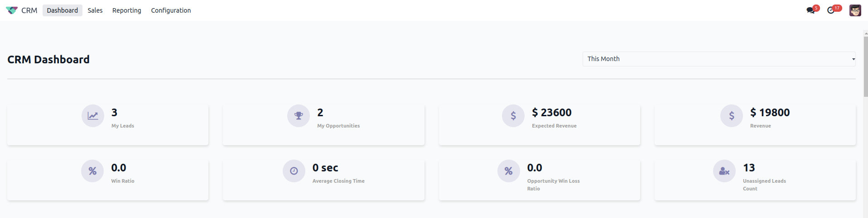Select the Dashboard menu item
868x218 pixels.
tap(63, 10)
